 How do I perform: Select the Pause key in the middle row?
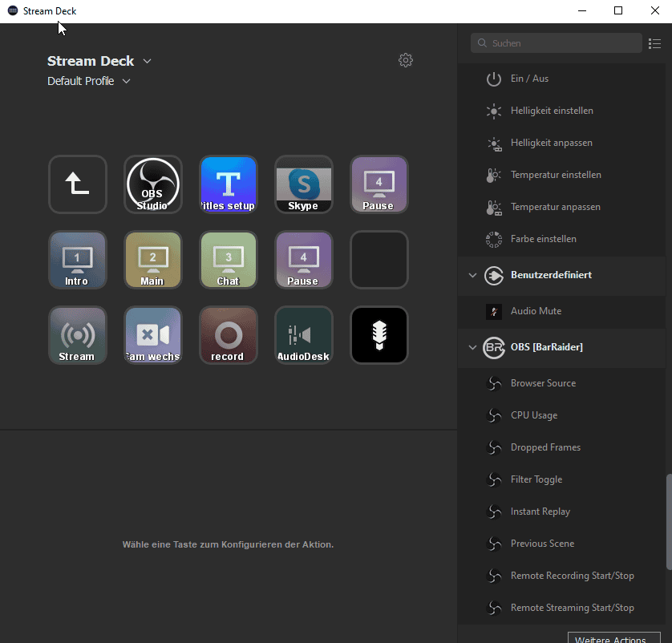click(x=304, y=260)
